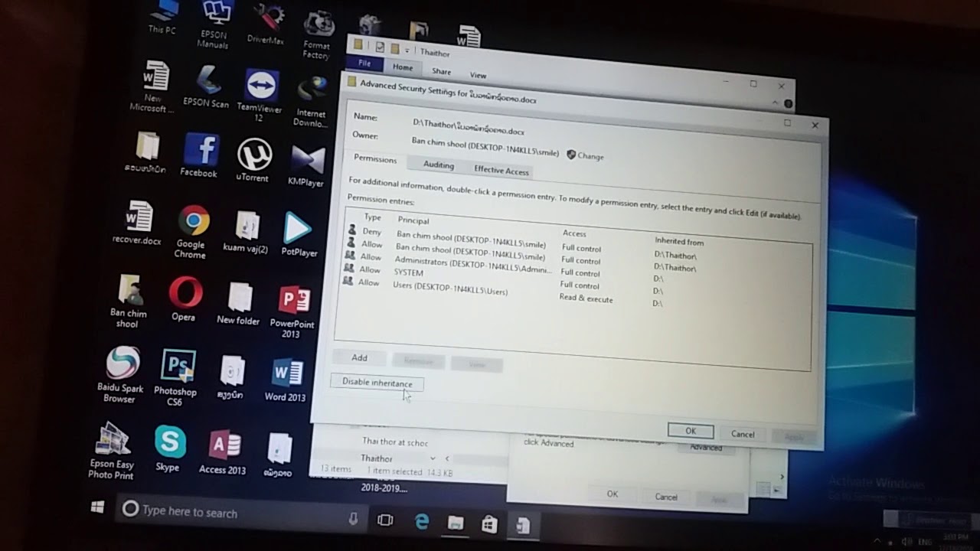Click the Inherited from column header
980x551 pixels.
pos(679,241)
